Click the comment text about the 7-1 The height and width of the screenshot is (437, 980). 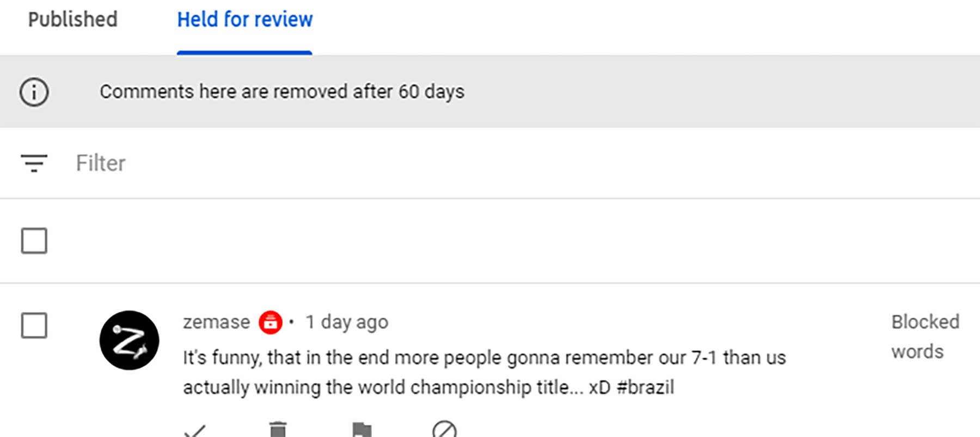(484, 358)
